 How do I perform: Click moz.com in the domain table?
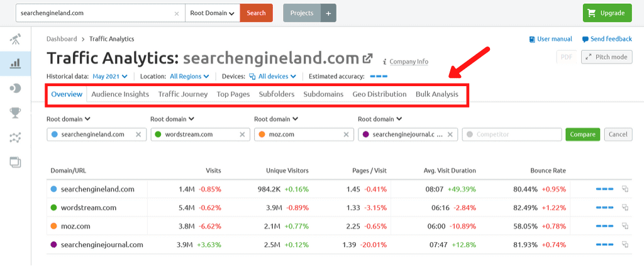pyautogui.click(x=75, y=226)
